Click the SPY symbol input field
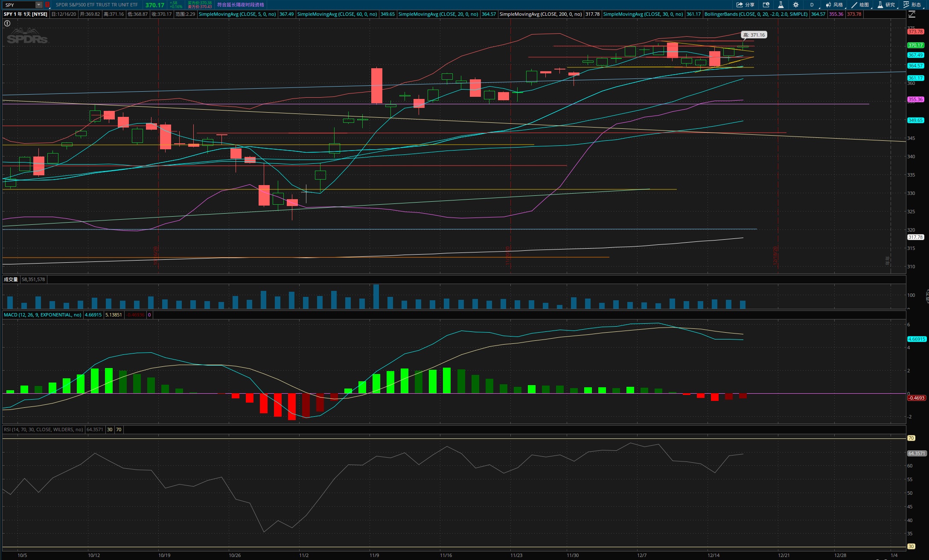This screenshot has height=560, width=929. (x=18, y=5)
